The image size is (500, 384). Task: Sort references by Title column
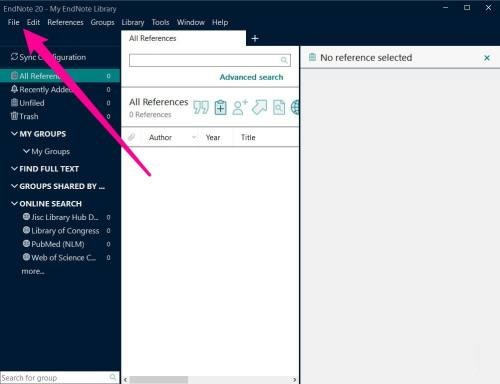click(x=248, y=137)
